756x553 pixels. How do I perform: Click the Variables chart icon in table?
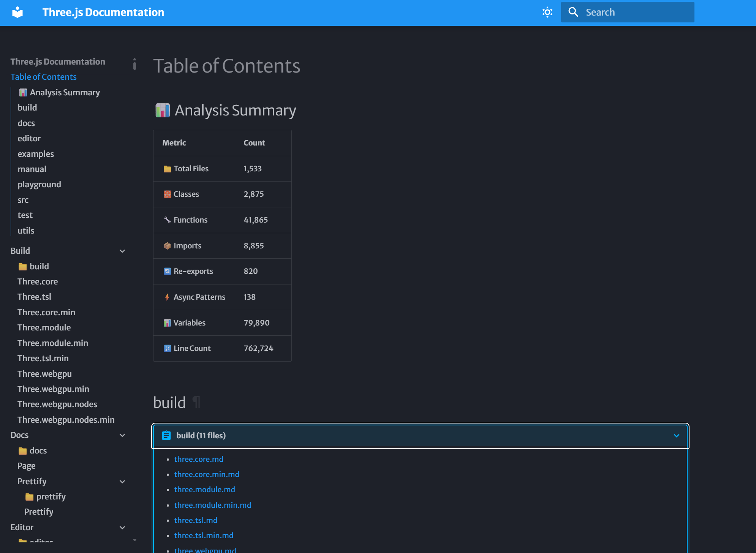point(167,323)
